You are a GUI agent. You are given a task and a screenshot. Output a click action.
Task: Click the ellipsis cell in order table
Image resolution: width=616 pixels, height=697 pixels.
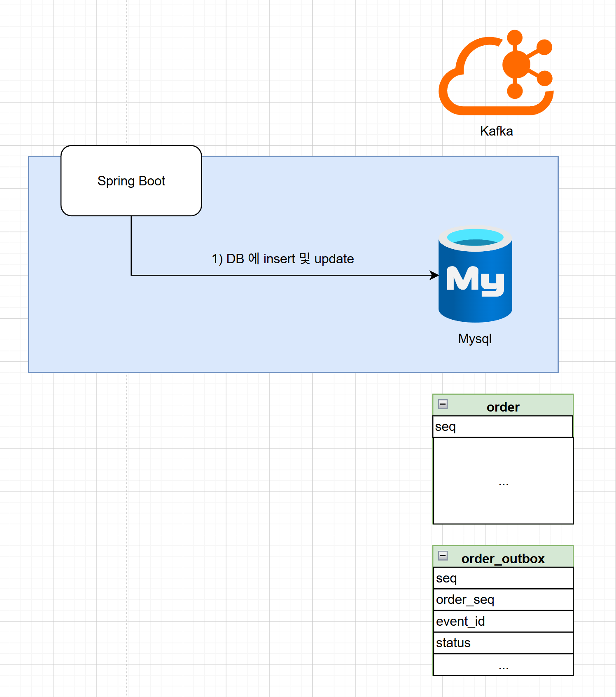(x=503, y=481)
